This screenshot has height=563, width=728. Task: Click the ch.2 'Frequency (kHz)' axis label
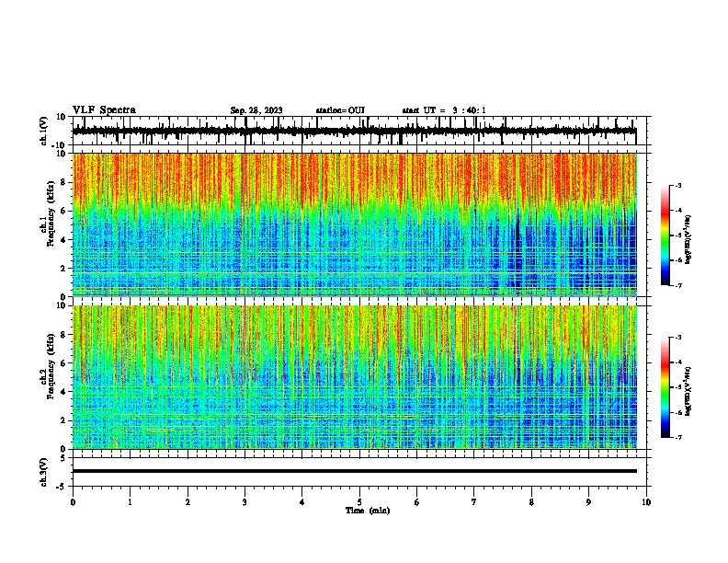pos(51,366)
